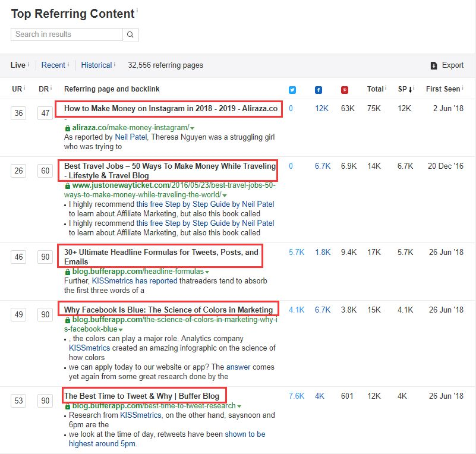The width and height of the screenshot is (476, 454).
Task: Click the 32,556 referring pages text
Action: point(165,65)
